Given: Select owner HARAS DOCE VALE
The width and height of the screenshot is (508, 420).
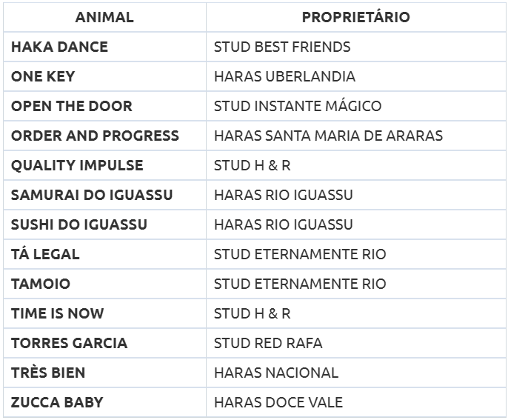Looking at the screenshot, I should [x=278, y=402].
